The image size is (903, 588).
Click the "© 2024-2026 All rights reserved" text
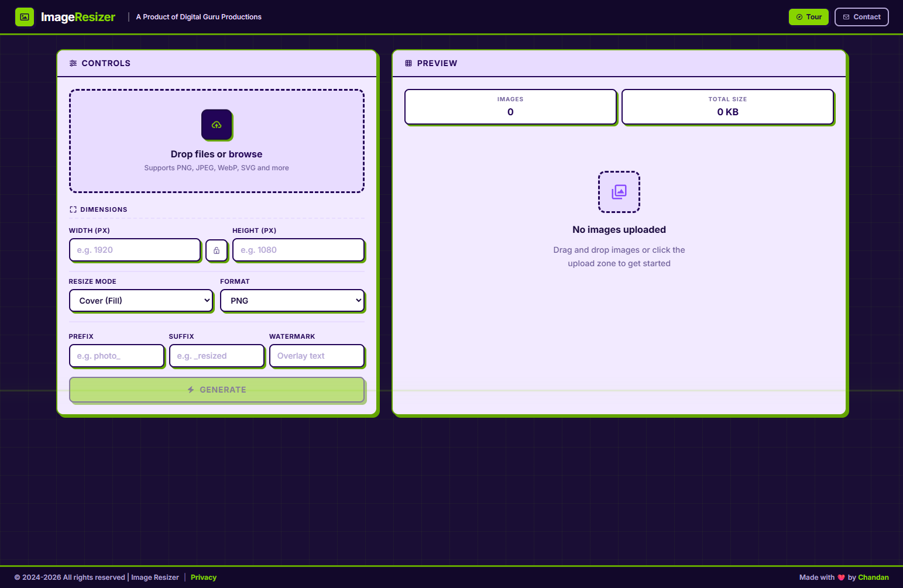[x=70, y=577]
